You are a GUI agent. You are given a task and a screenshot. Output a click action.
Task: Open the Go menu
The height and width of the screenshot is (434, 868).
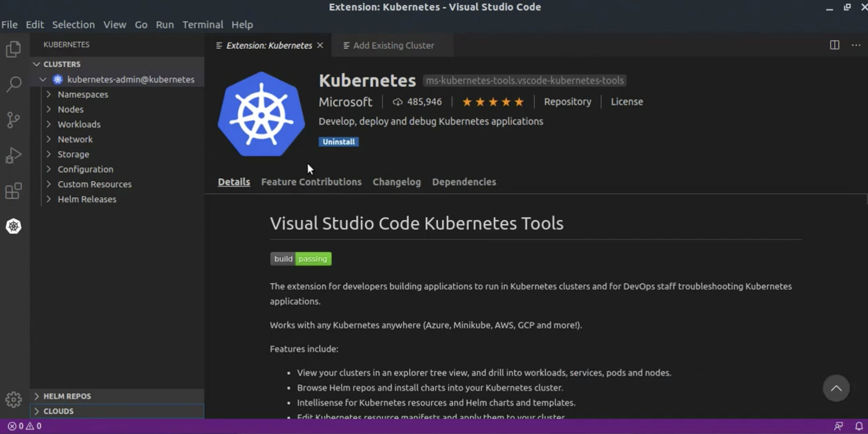(141, 25)
